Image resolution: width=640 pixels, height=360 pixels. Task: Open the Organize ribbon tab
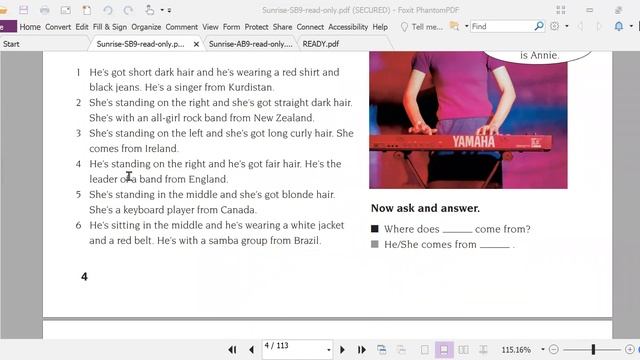pos(146,27)
